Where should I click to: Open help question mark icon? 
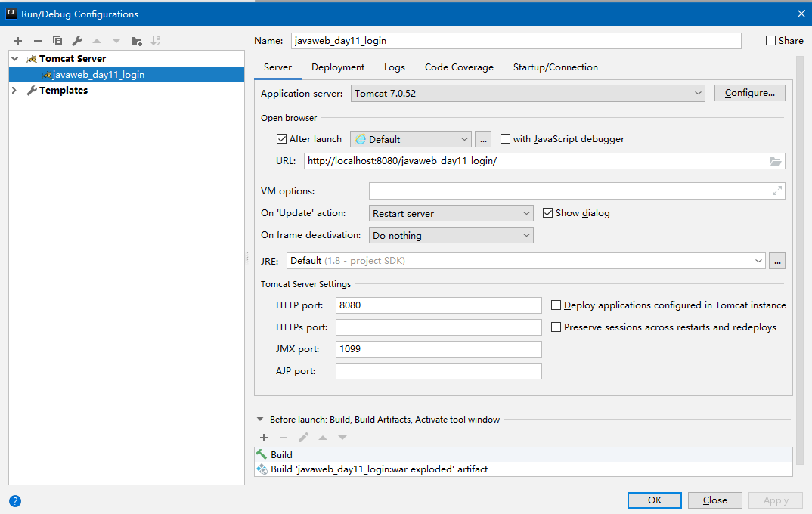click(15, 501)
